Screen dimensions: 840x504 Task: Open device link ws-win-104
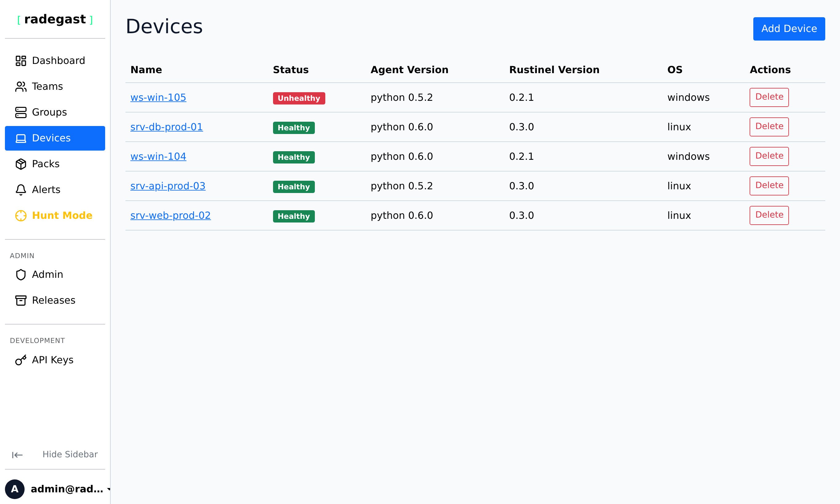tap(158, 156)
